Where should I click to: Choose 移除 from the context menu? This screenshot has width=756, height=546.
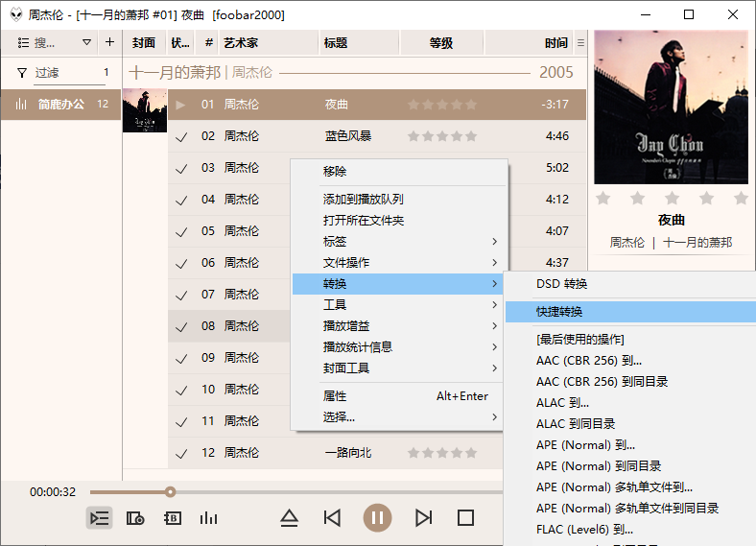point(399,171)
